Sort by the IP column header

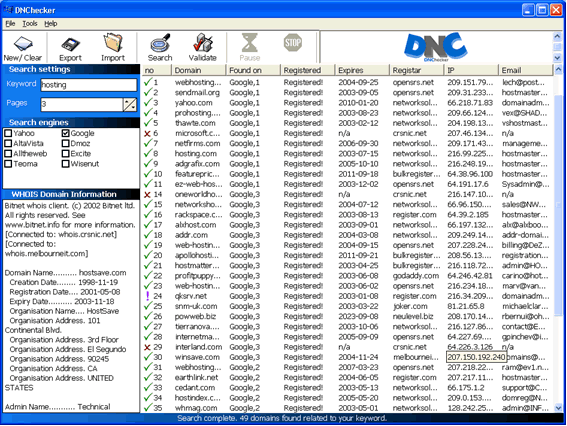(471, 70)
